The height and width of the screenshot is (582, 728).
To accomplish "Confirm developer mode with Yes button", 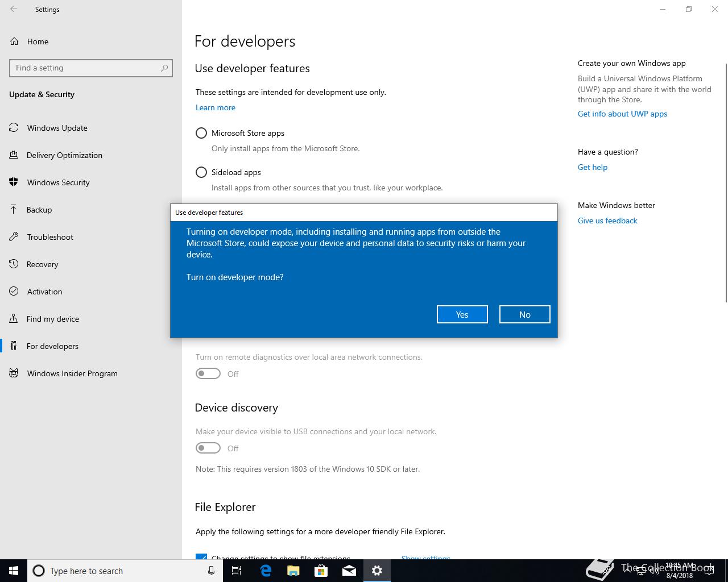I will [x=462, y=314].
